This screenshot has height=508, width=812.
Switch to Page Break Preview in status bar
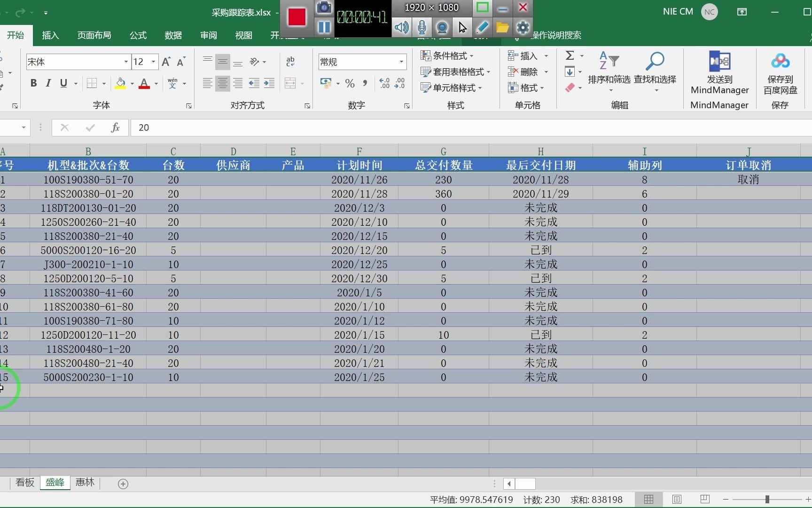[x=705, y=500]
